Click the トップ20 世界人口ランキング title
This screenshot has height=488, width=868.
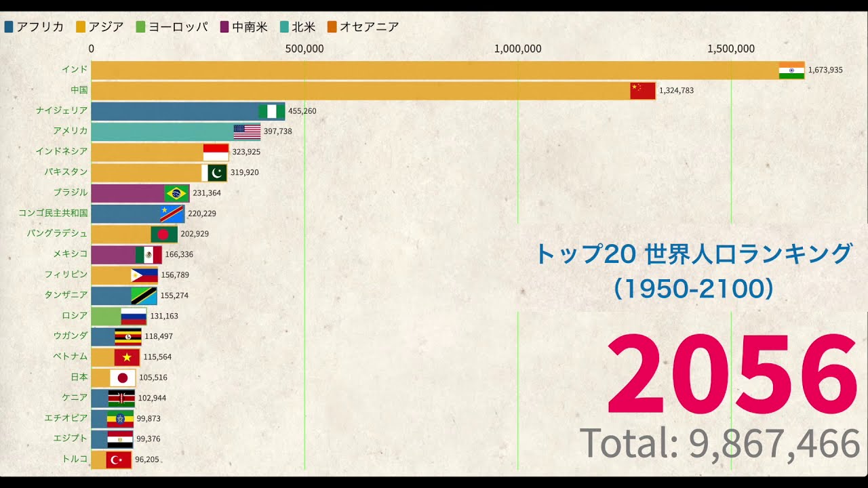pyautogui.click(x=693, y=254)
